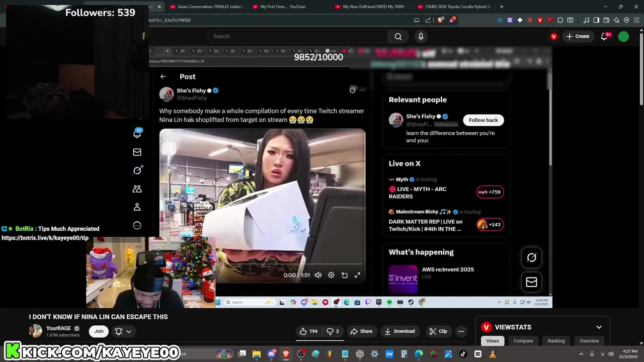Select the Compare tab in ViewStats
Viewport: 644px width, 362px height.
[x=523, y=341]
